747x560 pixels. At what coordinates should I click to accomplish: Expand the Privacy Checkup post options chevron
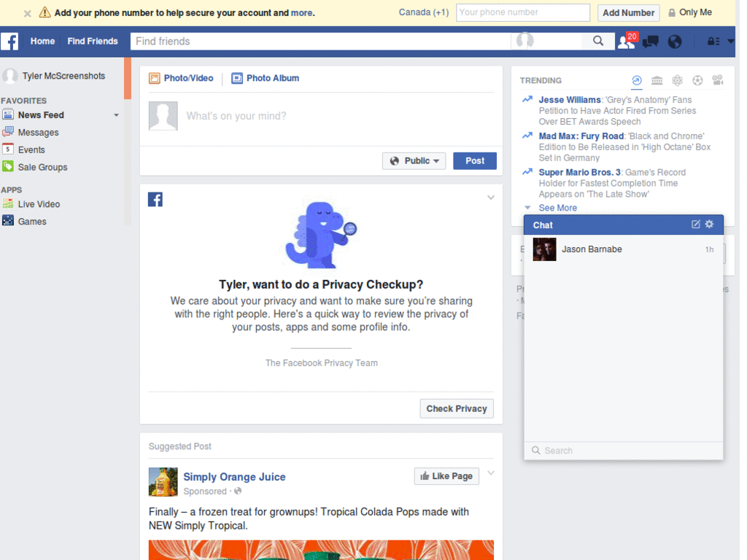pos(491,198)
